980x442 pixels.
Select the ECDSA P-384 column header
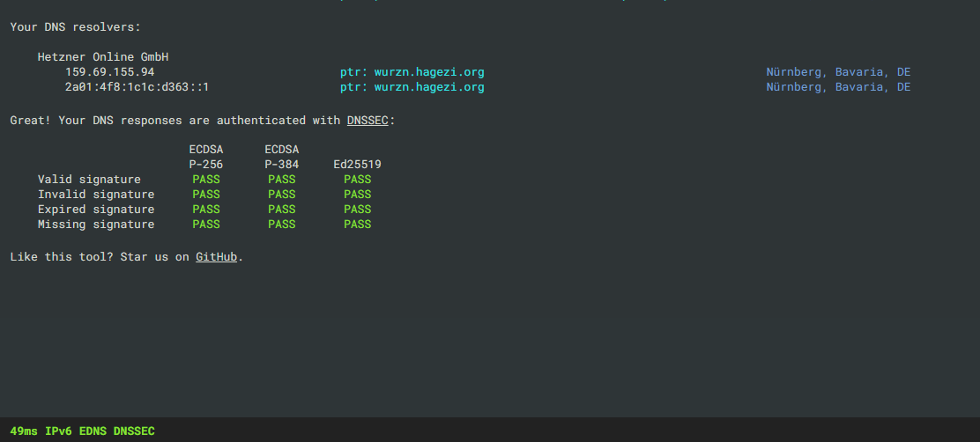click(282, 157)
